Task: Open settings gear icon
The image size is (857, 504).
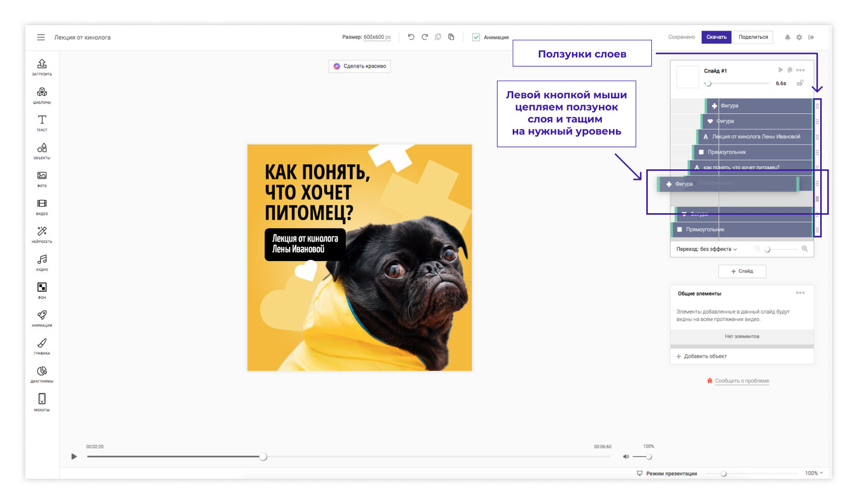Action: point(799,37)
